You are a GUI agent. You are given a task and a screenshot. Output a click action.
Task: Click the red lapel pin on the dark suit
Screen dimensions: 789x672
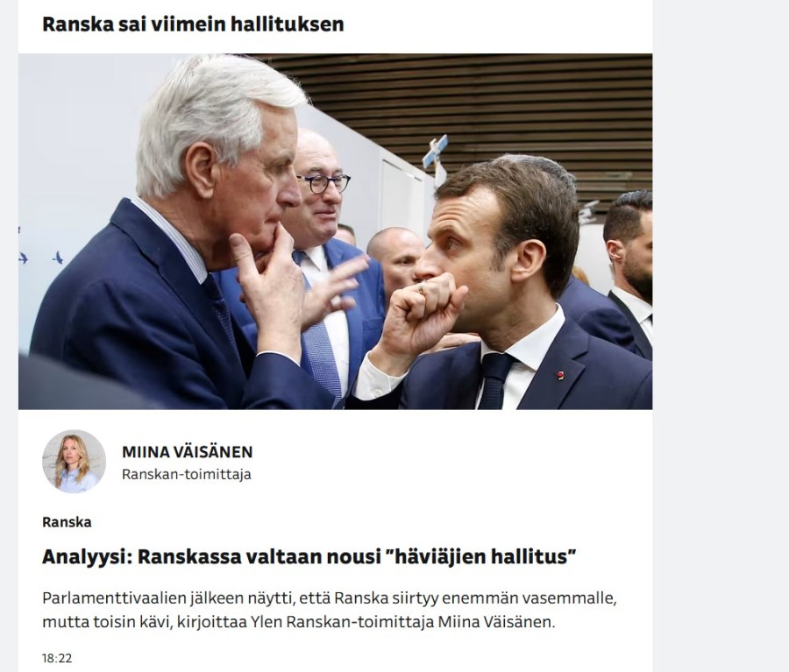coord(560,375)
